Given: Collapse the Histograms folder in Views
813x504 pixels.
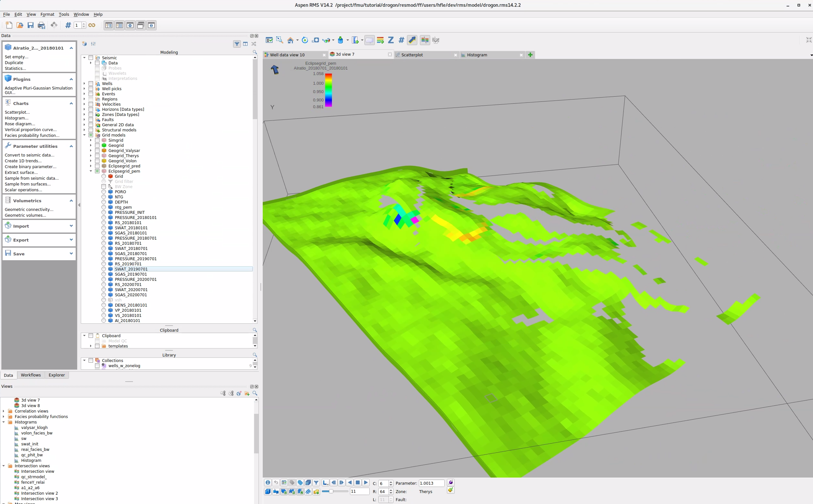Looking at the screenshot, I should pyautogui.click(x=4, y=422).
